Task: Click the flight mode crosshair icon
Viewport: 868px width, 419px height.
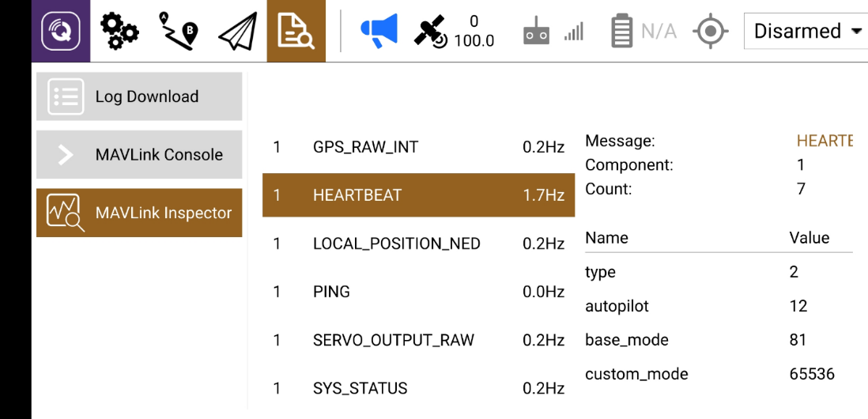Action: pos(710,31)
